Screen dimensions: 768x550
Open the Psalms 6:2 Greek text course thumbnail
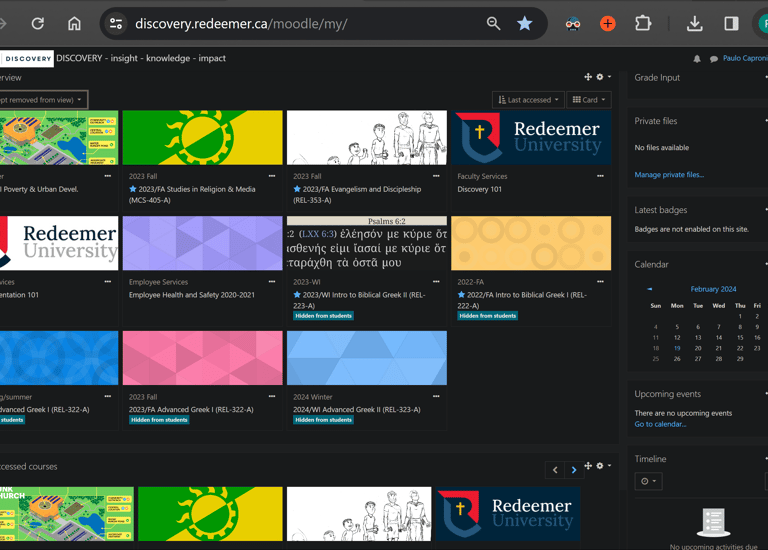pyautogui.click(x=367, y=243)
